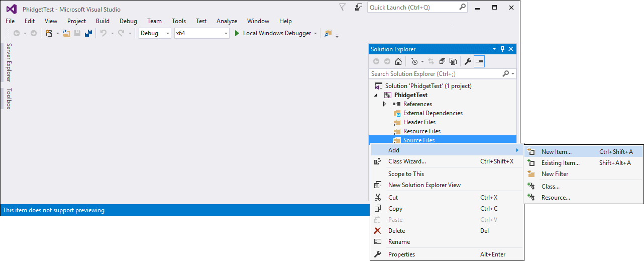The image size is (644, 261).
Task: Start debugging with the green play icon
Action: coord(237,33)
